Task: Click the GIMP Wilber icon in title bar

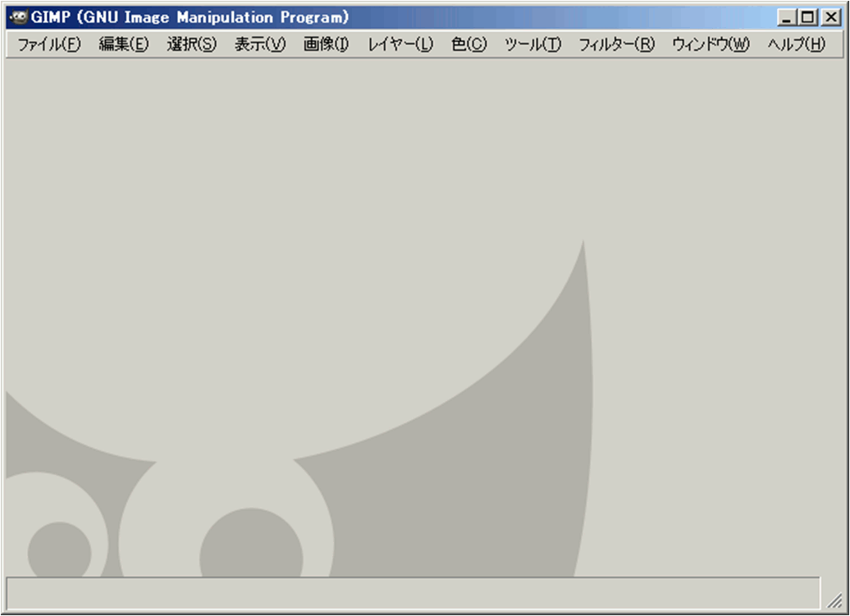Action: [18, 17]
